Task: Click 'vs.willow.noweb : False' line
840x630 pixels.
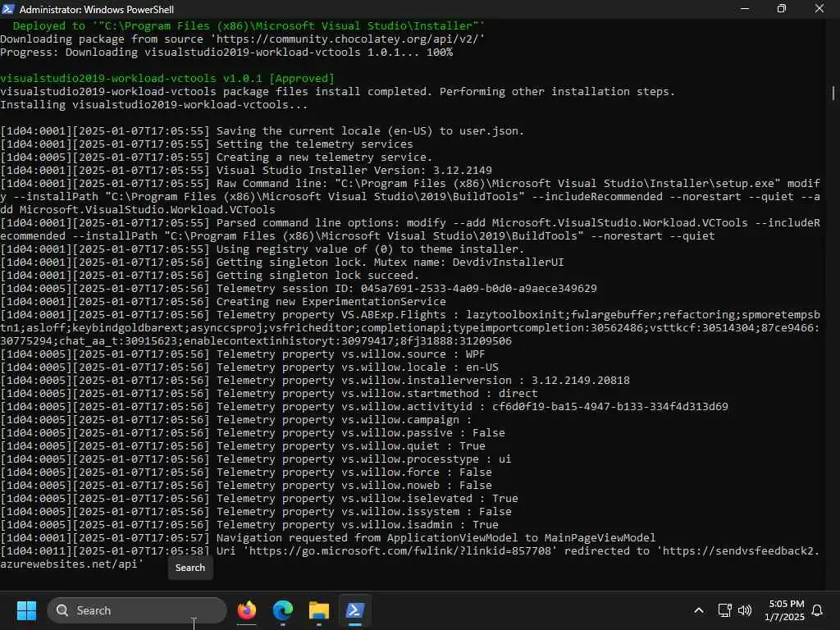Action: point(246,486)
